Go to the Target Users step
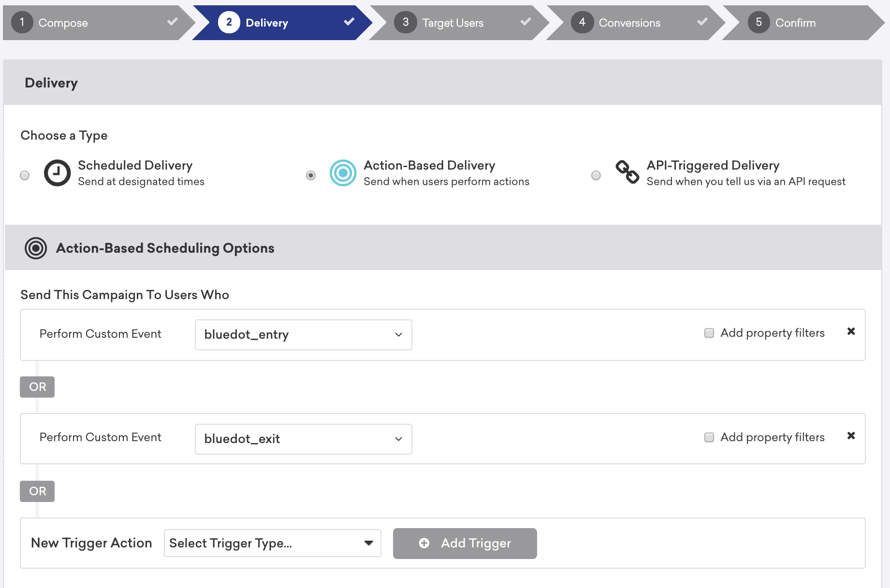 coord(452,23)
